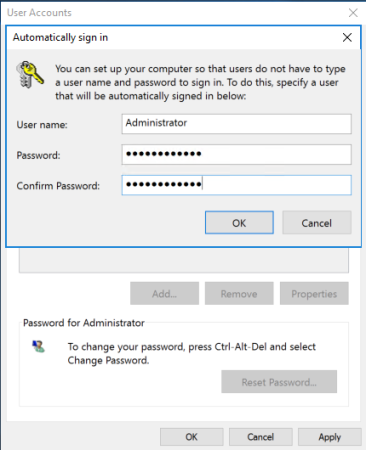Confirm with OK in the sign-in dialog
This screenshot has height=450, width=366.
tap(239, 223)
